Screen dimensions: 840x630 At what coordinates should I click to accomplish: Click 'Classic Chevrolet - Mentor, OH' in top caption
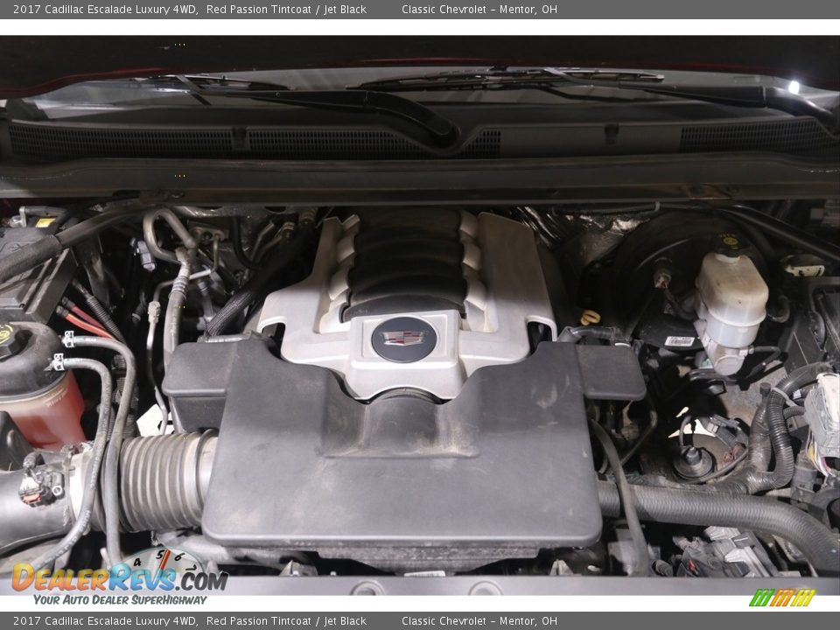tap(479, 10)
